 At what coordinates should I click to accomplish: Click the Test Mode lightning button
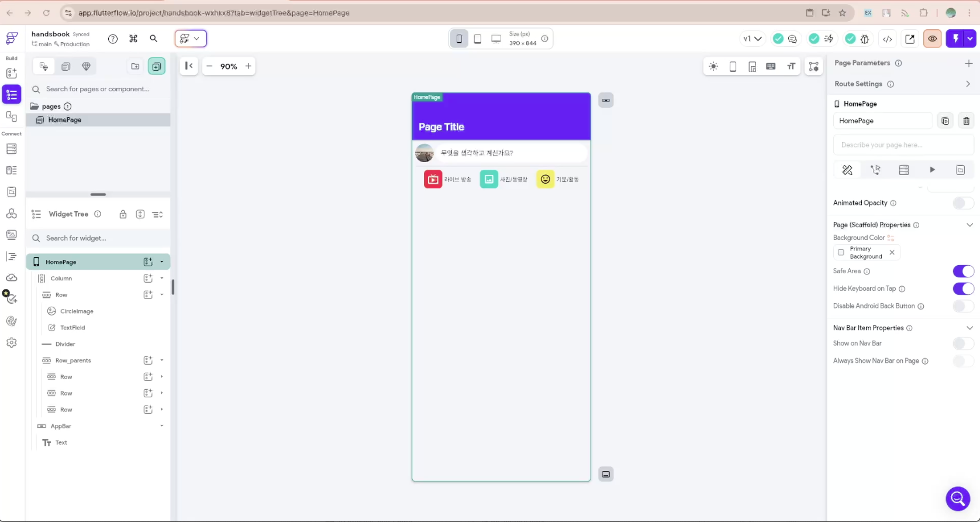tap(955, 39)
